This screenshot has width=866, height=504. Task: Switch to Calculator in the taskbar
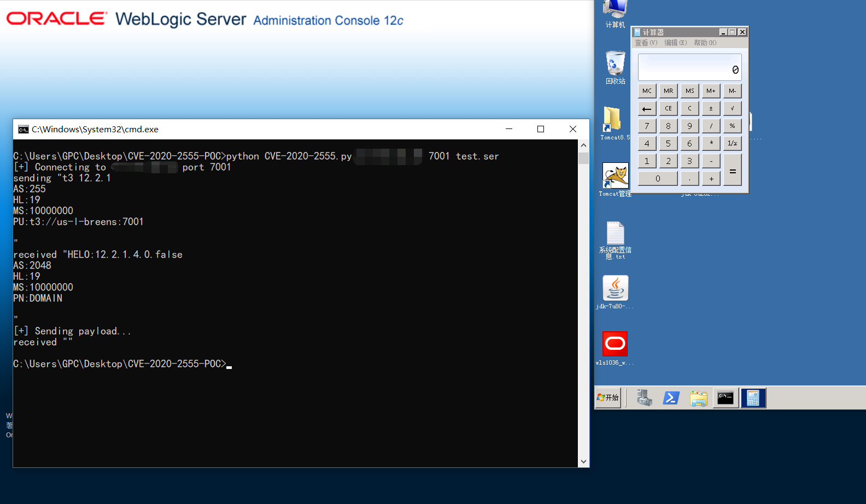coord(753,398)
